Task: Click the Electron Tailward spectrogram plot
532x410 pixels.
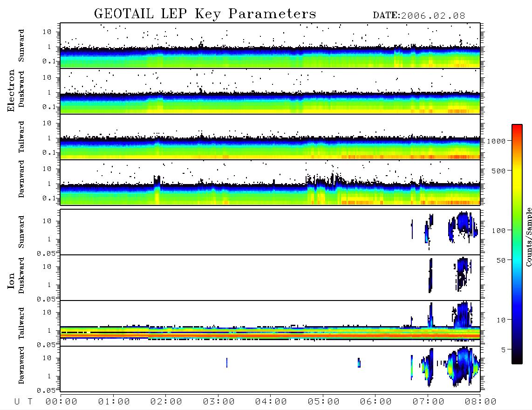Action: (x=270, y=137)
